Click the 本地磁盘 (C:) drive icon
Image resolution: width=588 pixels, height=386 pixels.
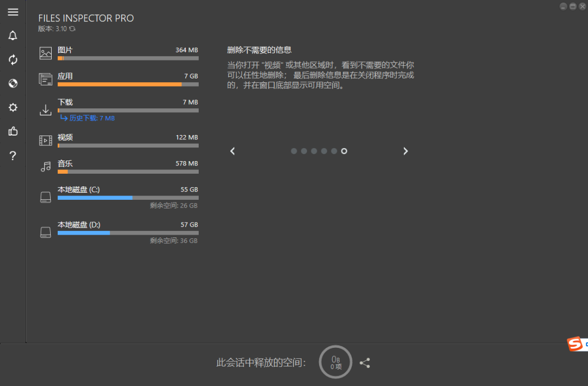pos(45,197)
